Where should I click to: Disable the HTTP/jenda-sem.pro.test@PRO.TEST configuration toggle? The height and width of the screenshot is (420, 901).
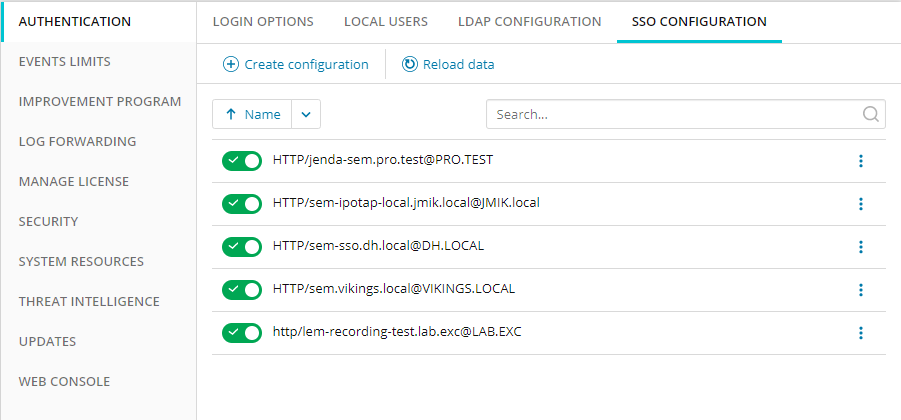[242, 161]
